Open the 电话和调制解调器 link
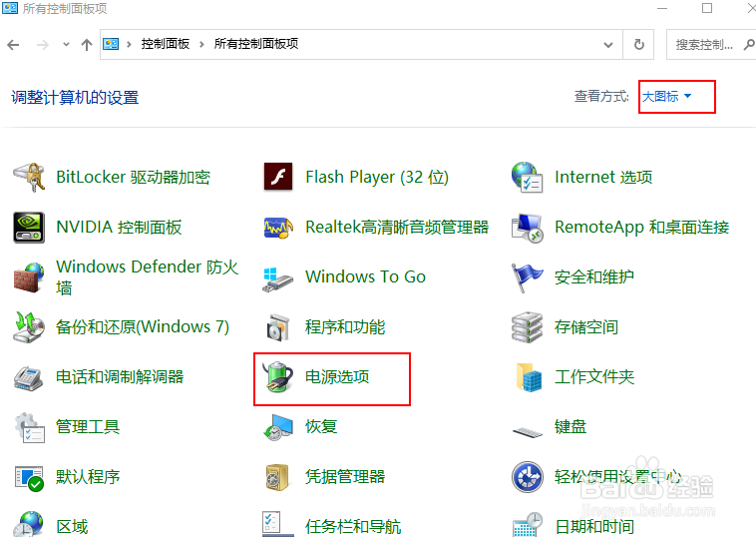The width and height of the screenshot is (756, 537). tap(120, 377)
